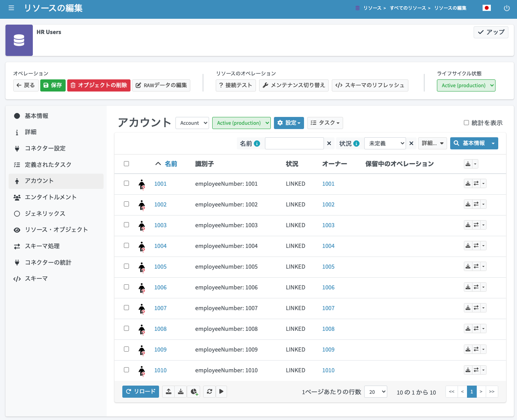The image size is (517, 420).
Task: Click reconcile arrows icon for account 1006
Action: coord(476,287)
